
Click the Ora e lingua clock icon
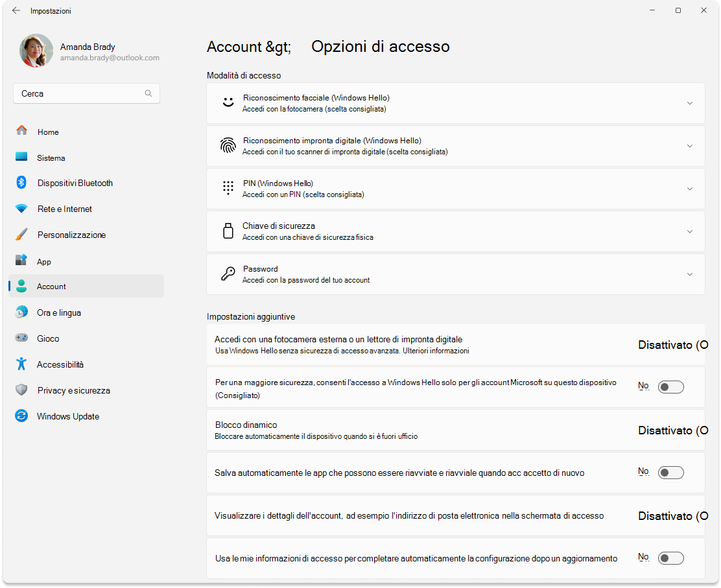click(21, 312)
